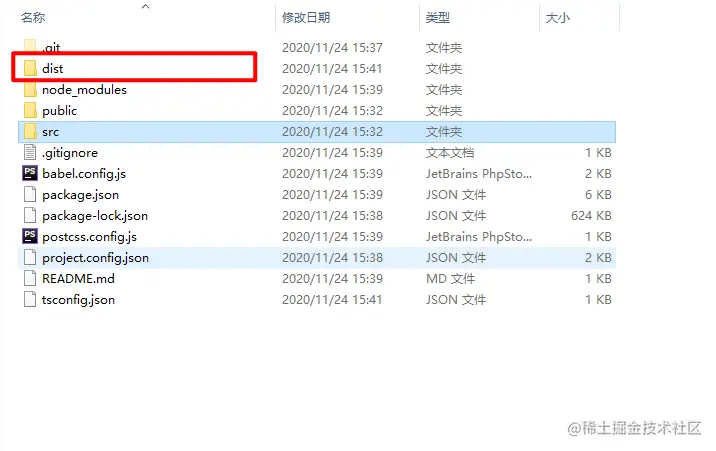The image size is (716, 451).
Task: Click the README.md file icon
Action: click(x=30, y=278)
